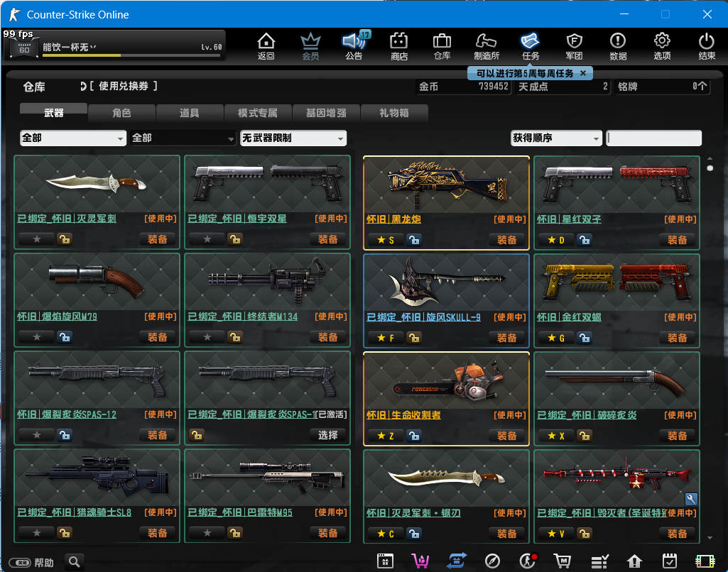Switch to the 模式专属 tab
The width and height of the screenshot is (728, 572).
(x=258, y=113)
